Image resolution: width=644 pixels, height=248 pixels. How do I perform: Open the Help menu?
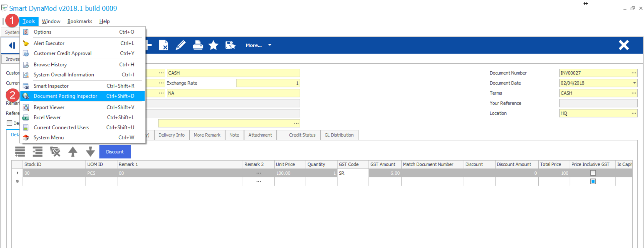click(104, 21)
